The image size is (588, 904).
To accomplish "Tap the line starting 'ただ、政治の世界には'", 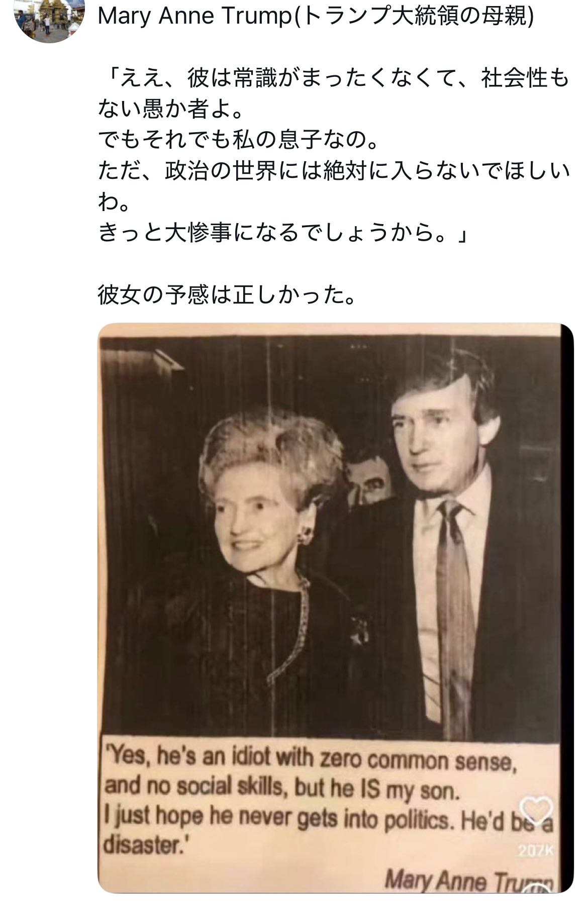I will pos(333,171).
